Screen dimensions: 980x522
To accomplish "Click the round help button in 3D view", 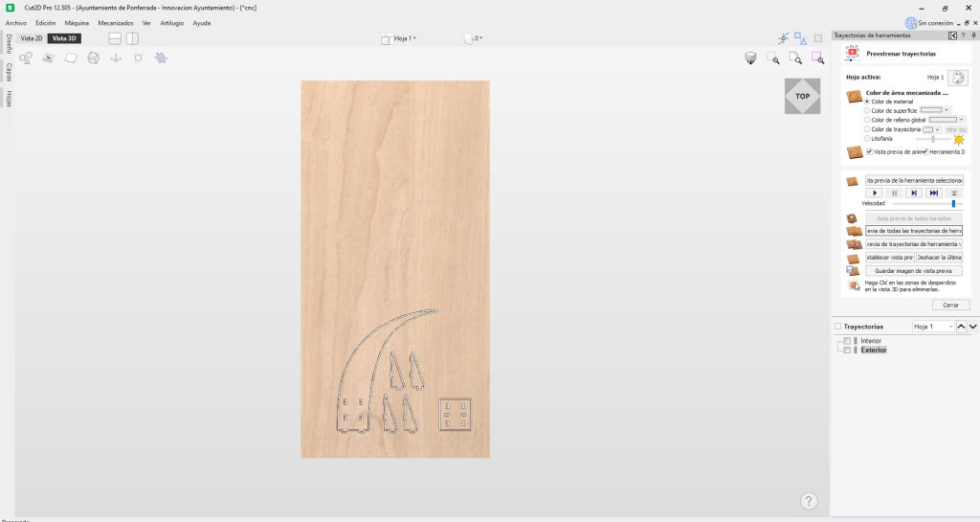I will (x=809, y=501).
